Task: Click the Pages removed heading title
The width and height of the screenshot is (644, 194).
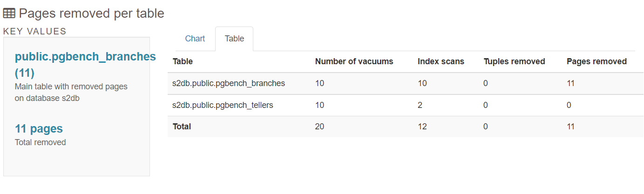Action: (x=92, y=13)
